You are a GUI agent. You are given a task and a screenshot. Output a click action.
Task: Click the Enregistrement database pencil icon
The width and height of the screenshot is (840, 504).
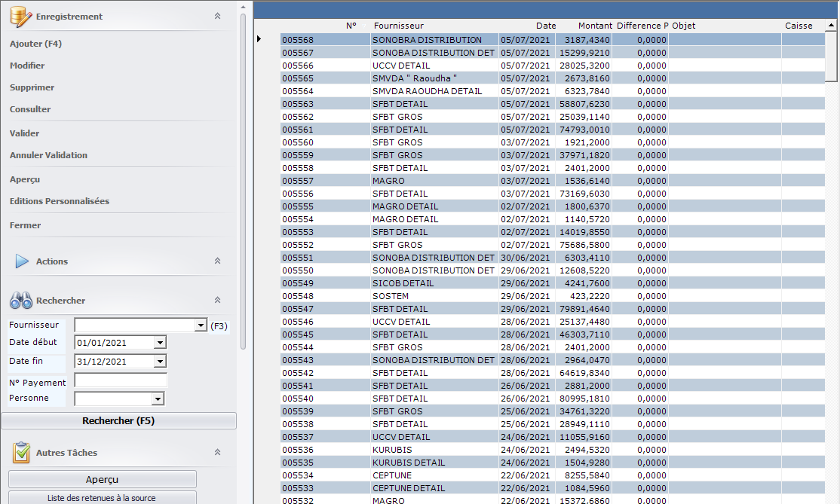(x=21, y=17)
